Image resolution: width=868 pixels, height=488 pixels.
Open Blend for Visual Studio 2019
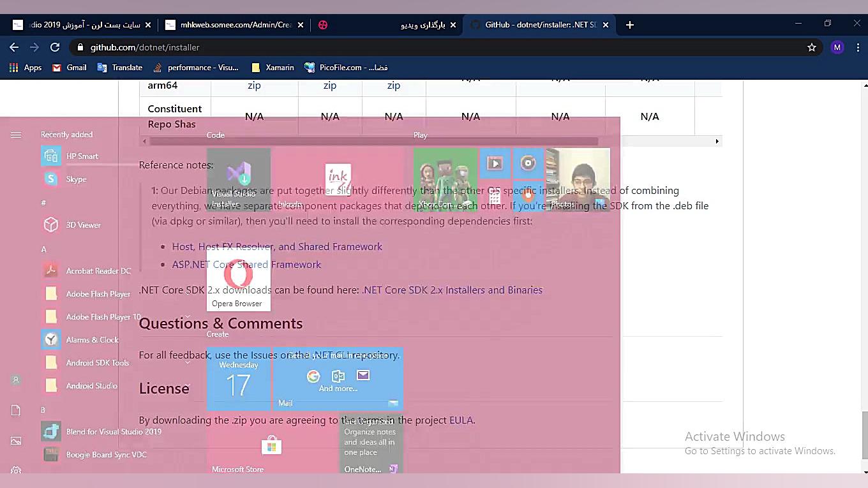pos(101,432)
